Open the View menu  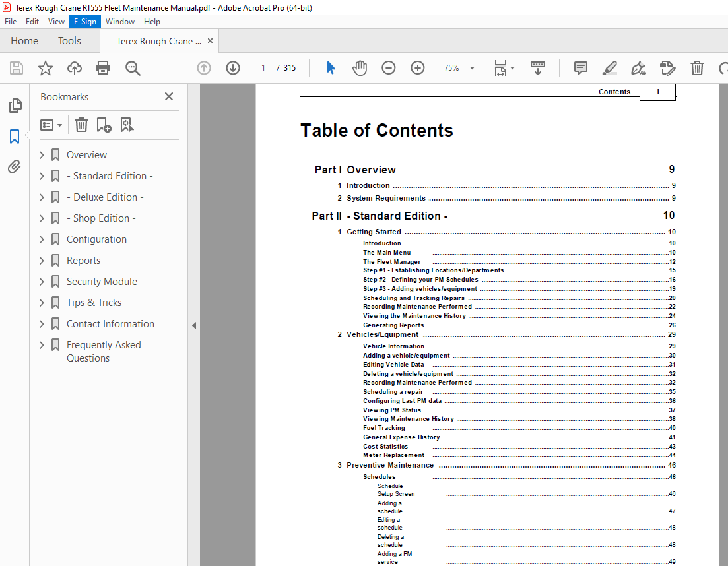56,21
